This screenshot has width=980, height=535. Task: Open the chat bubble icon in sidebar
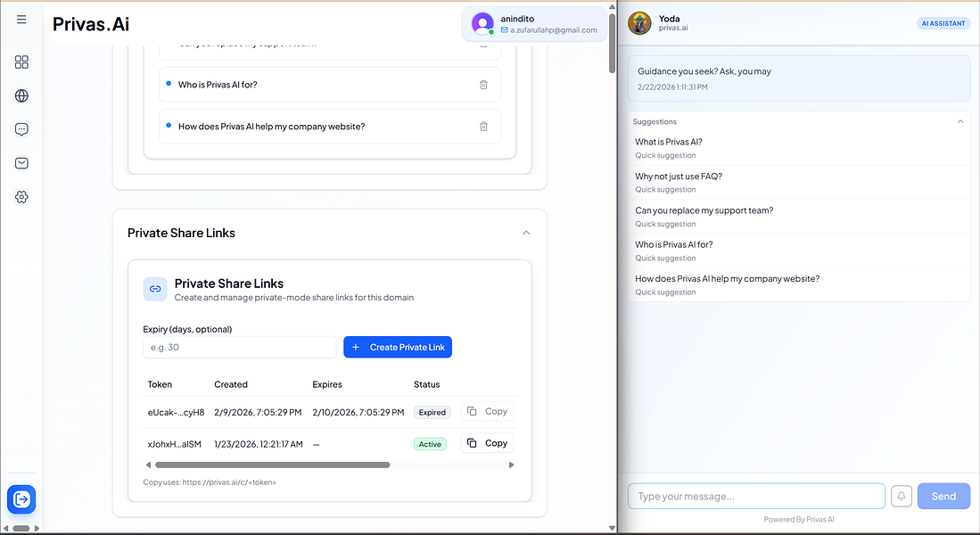tap(21, 129)
